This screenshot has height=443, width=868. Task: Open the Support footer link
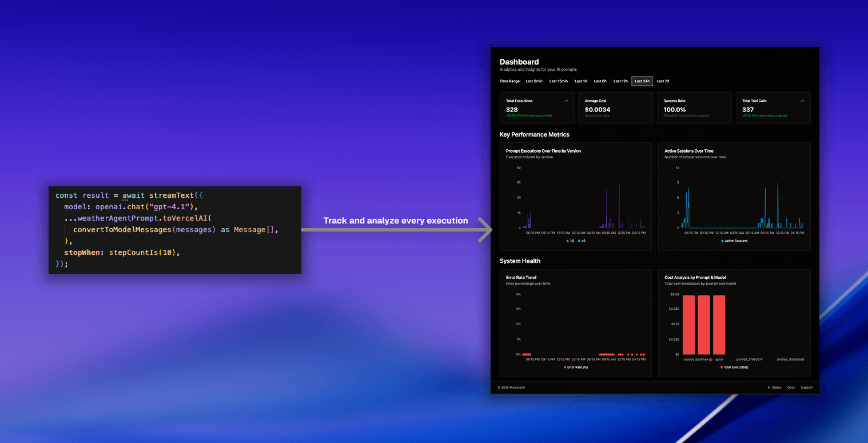806,388
